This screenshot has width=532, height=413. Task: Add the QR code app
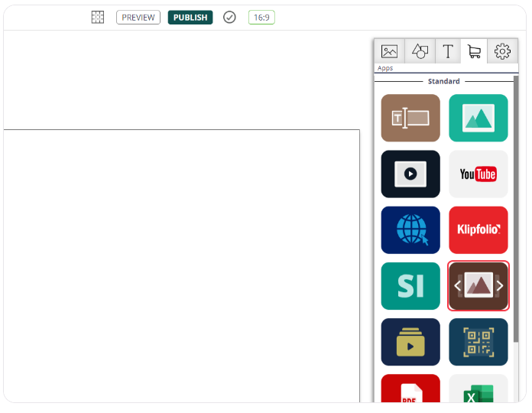(478, 342)
